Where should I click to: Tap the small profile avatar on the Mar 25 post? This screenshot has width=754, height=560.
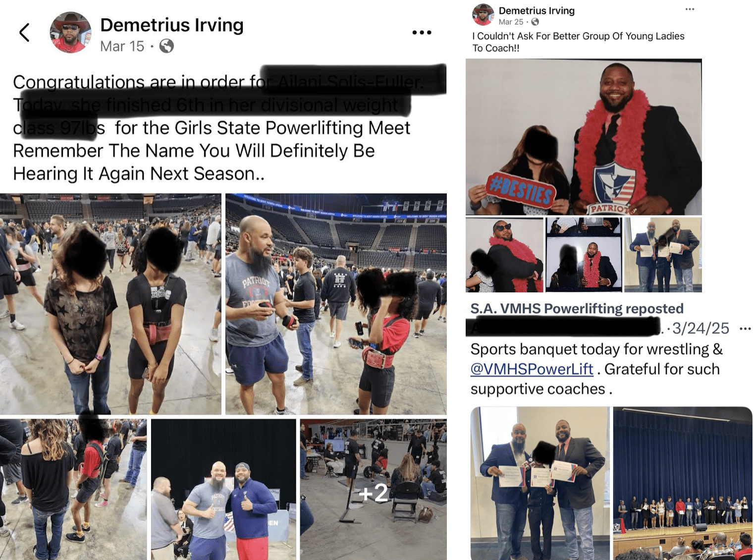tap(483, 15)
